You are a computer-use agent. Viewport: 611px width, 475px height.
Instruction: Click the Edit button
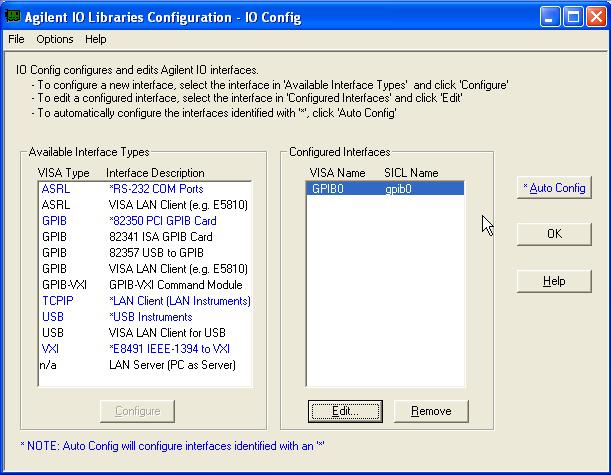coord(345,411)
